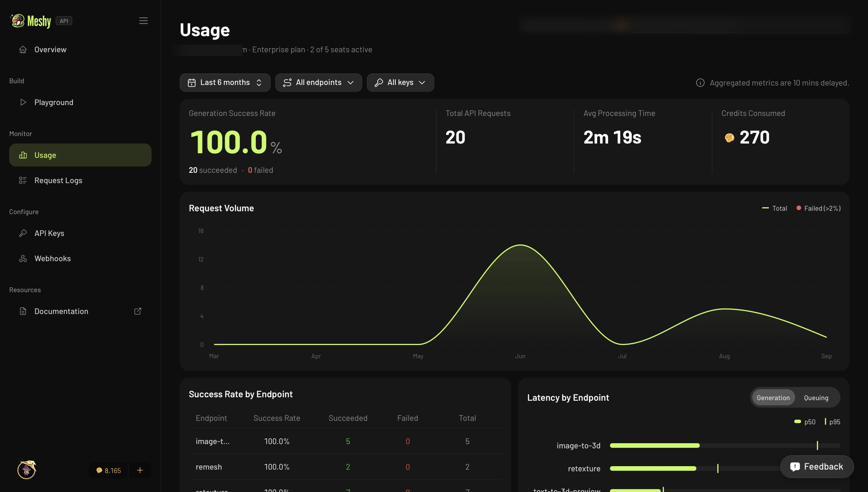Image resolution: width=868 pixels, height=492 pixels.
Task: Expand the All endpoints filter dropdown
Action: click(x=318, y=82)
